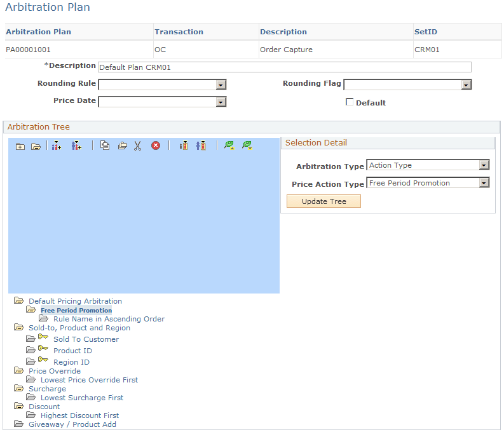Click folder icon of Price Override node
Screen dimensions: 504x432
point(19,370)
